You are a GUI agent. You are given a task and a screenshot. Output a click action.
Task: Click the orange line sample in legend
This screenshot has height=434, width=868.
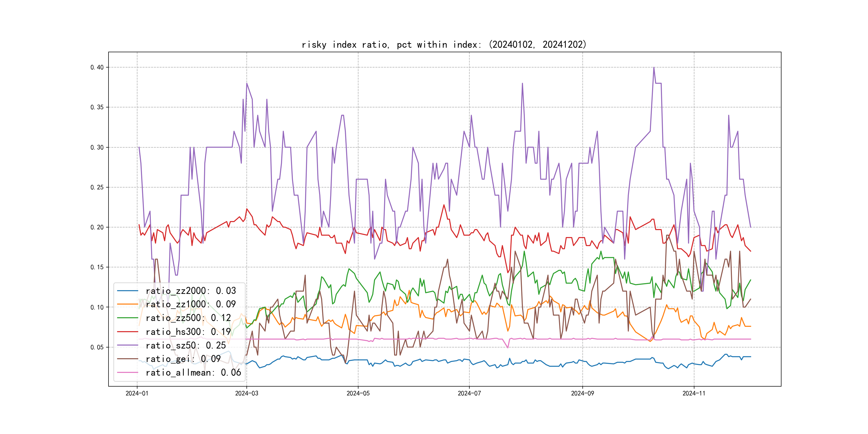tap(128, 304)
